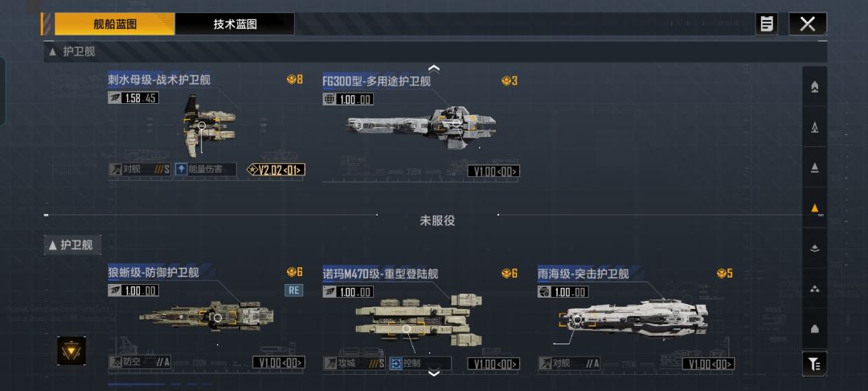This screenshot has height=391, width=868.
Task: Open 雨海级 V1.00<00> version button
Action: (x=708, y=364)
